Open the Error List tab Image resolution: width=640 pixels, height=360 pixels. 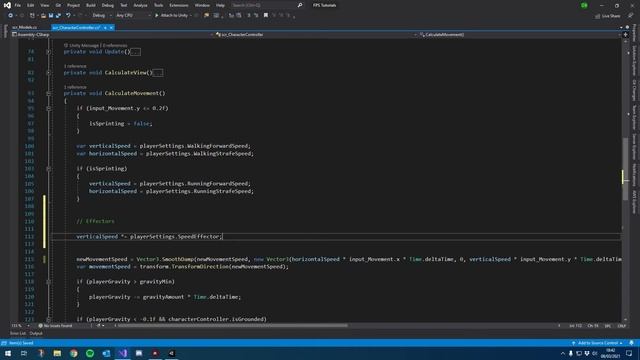point(18,333)
